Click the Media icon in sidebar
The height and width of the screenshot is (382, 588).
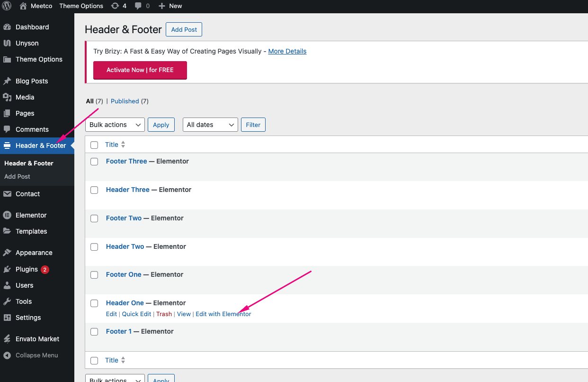tap(7, 97)
